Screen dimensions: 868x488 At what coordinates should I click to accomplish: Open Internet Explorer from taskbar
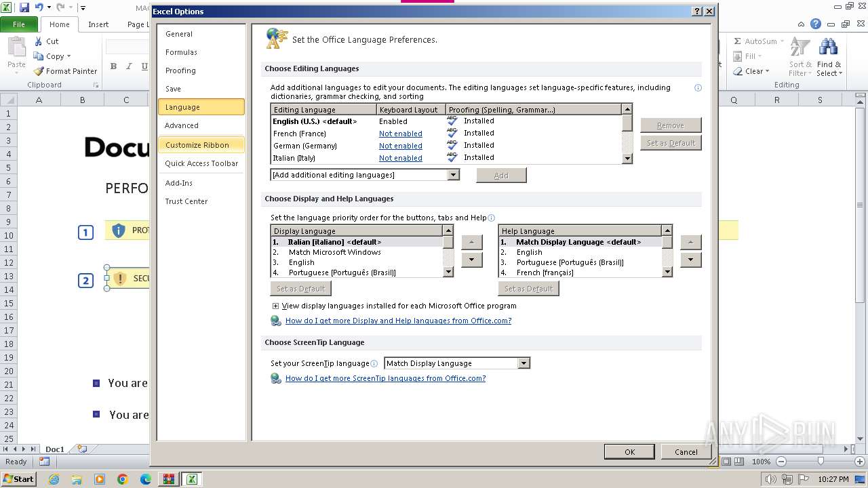[54, 479]
